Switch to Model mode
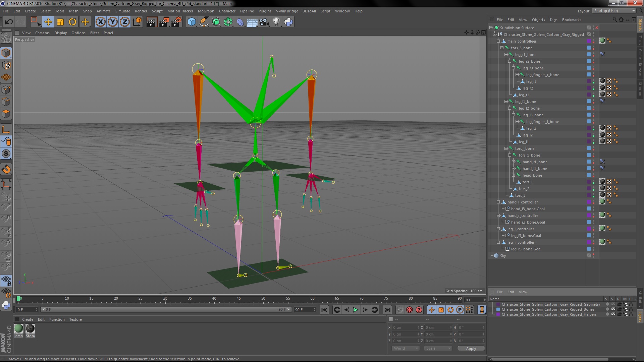This screenshot has height=362, width=644. click(x=6, y=53)
